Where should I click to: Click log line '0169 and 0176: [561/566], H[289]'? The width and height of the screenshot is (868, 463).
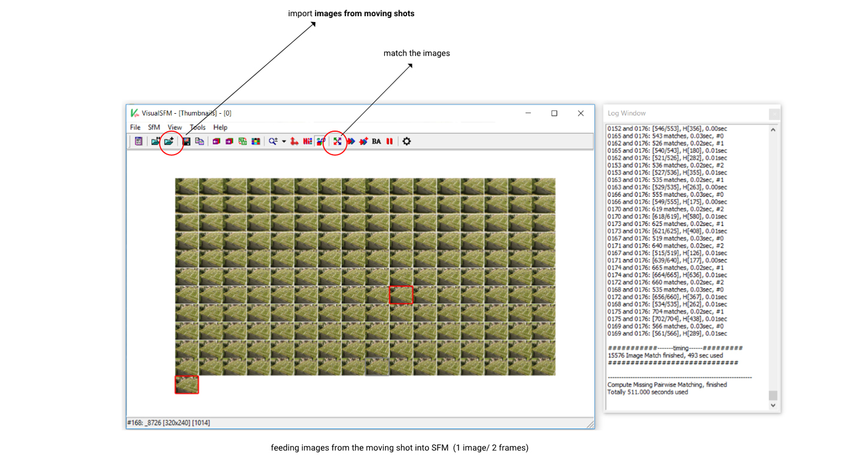point(667,334)
